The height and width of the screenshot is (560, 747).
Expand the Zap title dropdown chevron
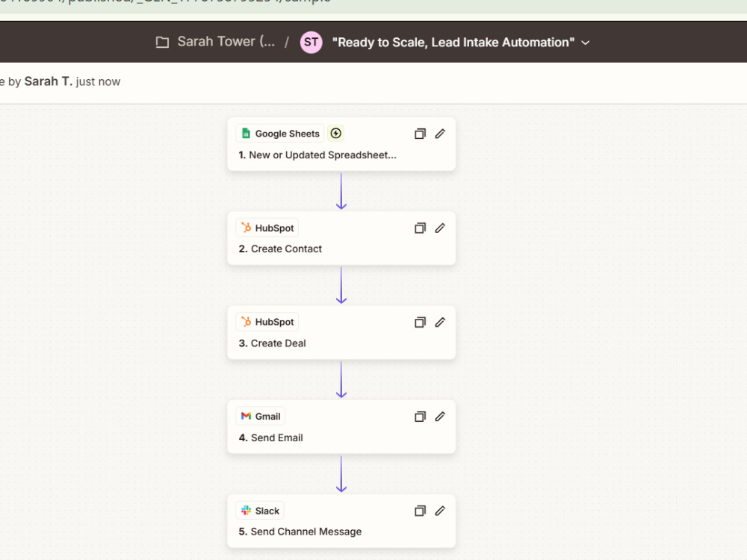tap(586, 43)
